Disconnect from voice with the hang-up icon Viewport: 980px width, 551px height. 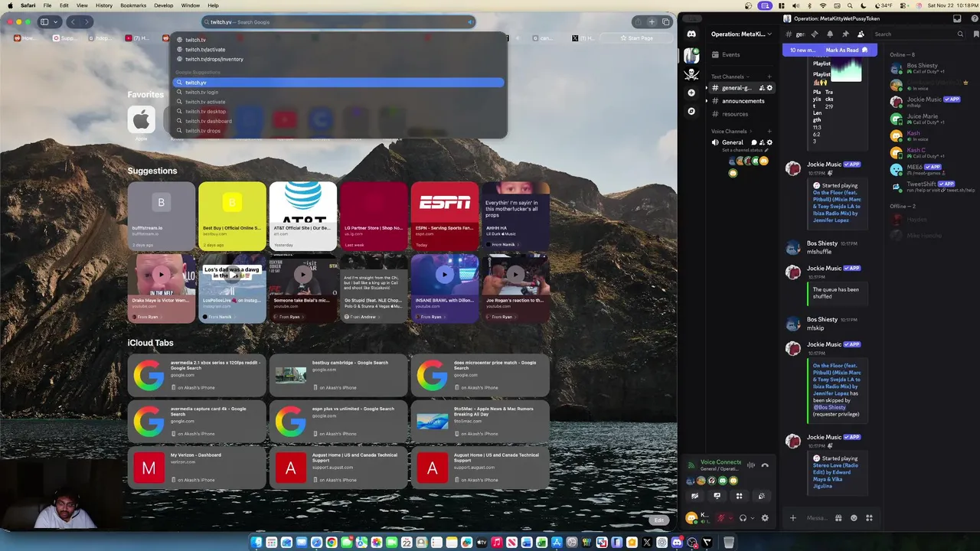[x=765, y=465]
